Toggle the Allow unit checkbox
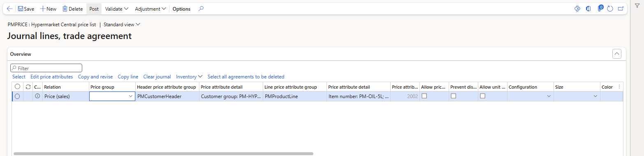 (x=483, y=96)
